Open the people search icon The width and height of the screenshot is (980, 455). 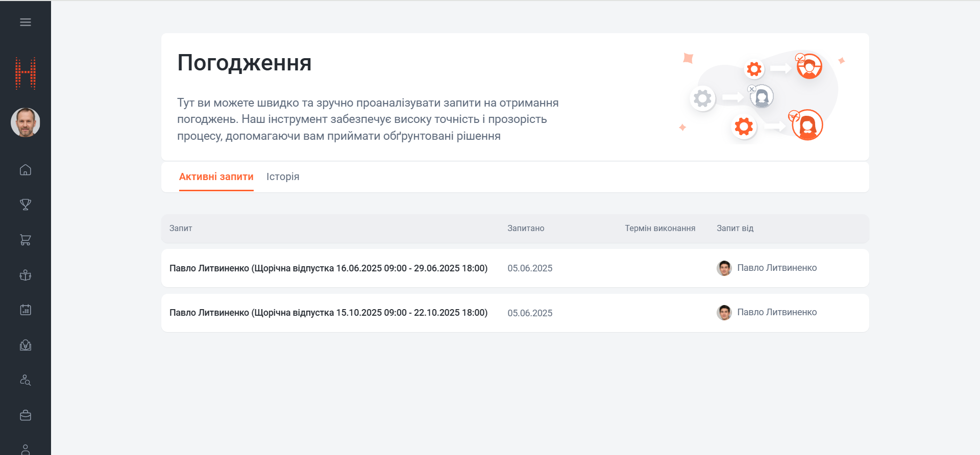[26, 380]
